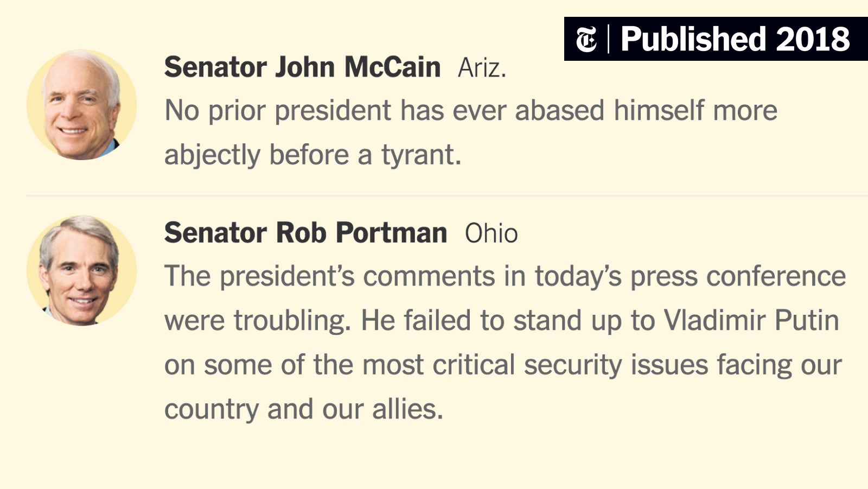Viewport: 868px width, 489px height.
Task: Click the word tyrant in McCain's quote
Action: tap(421, 156)
